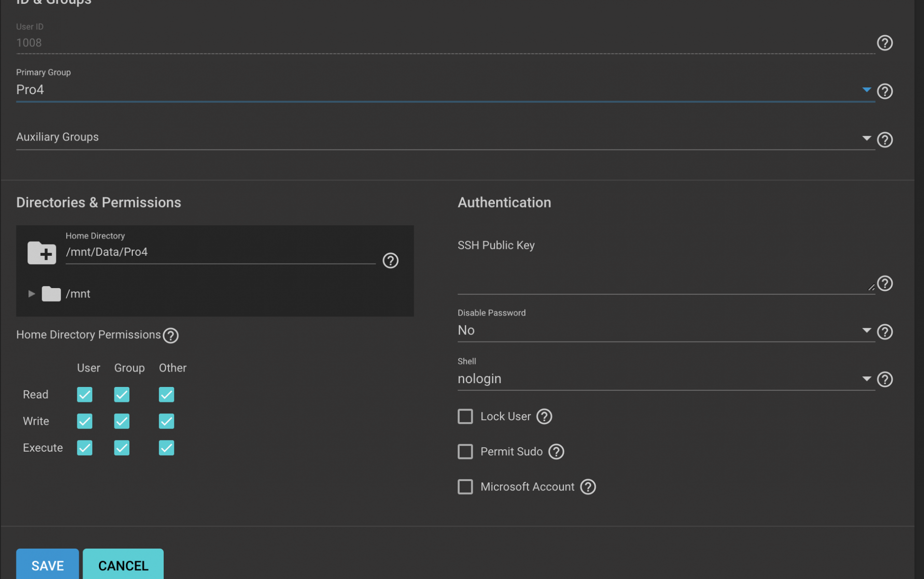The width and height of the screenshot is (924, 579).
Task: Tick the Microsoft Account checkbox
Action: [x=465, y=487]
